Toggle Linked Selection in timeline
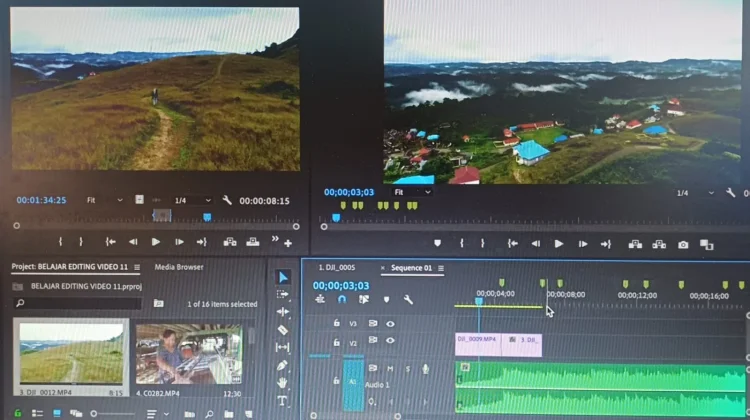750x420 pixels. [364, 299]
